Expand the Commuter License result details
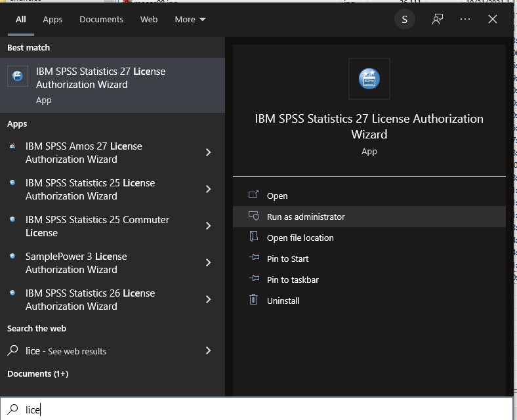 tap(208, 226)
